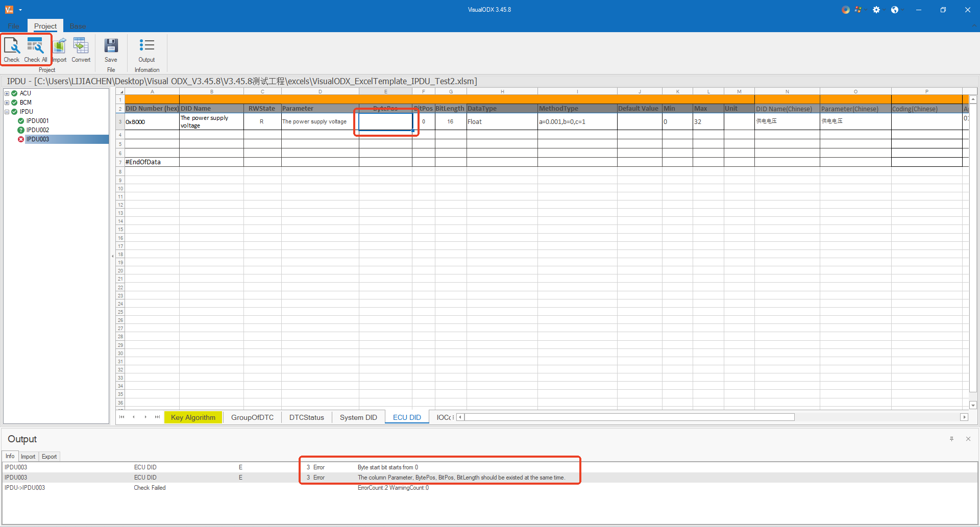Viewport: 980px width, 527px height.
Task: Select the IPDU parent node
Action: pyautogui.click(x=26, y=112)
